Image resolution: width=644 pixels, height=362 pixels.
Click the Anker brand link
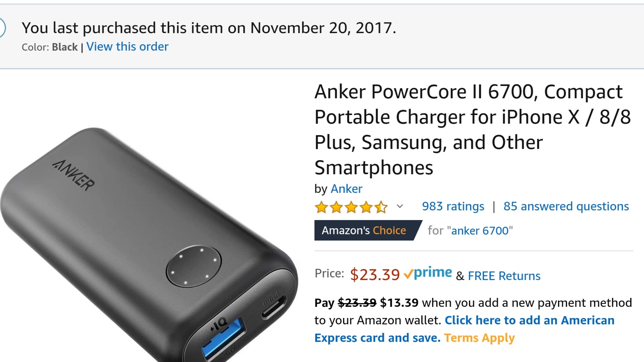pos(346,189)
